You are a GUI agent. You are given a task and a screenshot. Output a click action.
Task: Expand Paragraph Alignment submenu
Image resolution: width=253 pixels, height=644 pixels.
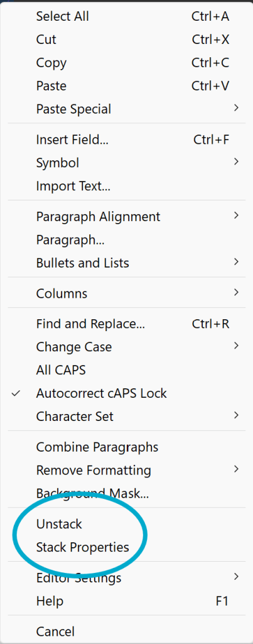point(127,216)
